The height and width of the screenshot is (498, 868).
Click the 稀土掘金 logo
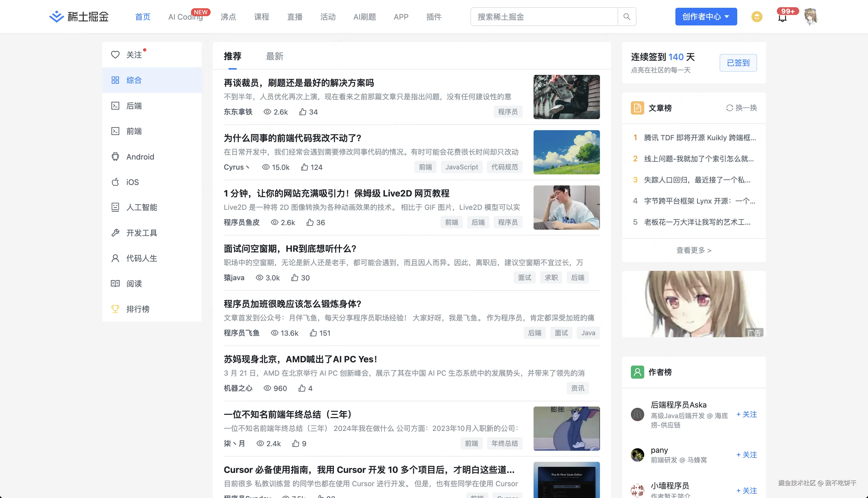coord(79,17)
